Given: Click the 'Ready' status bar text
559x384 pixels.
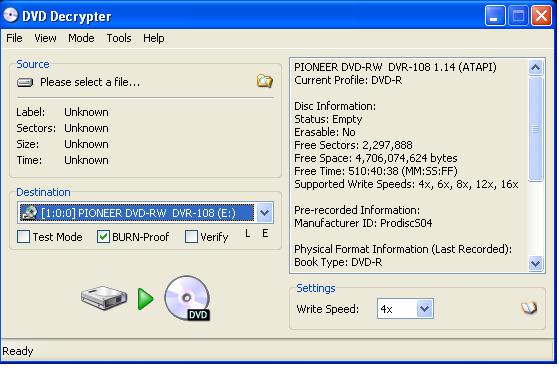Looking at the screenshot, I should (x=17, y=351).
